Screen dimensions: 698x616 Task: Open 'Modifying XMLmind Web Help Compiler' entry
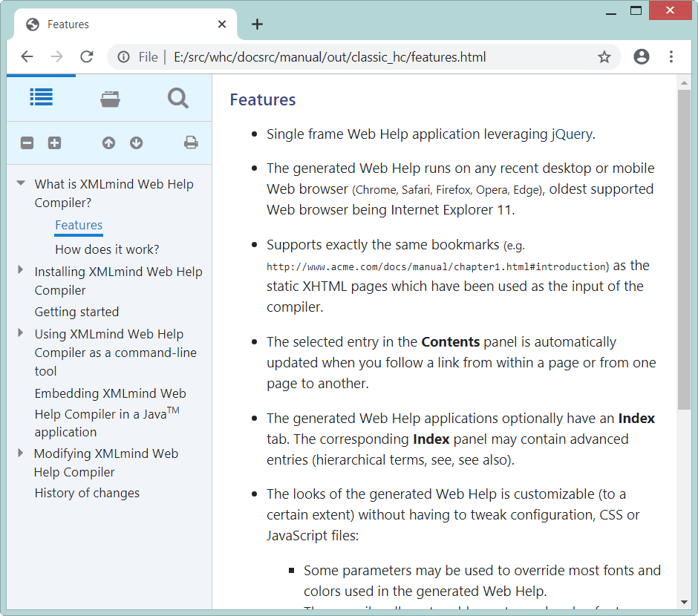pyautogui.click(x=106, y=462)
